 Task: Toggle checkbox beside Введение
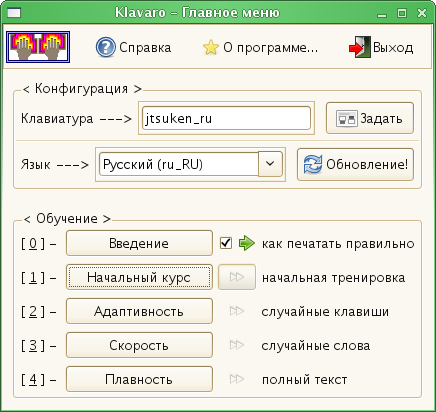[x=226, y=243]
